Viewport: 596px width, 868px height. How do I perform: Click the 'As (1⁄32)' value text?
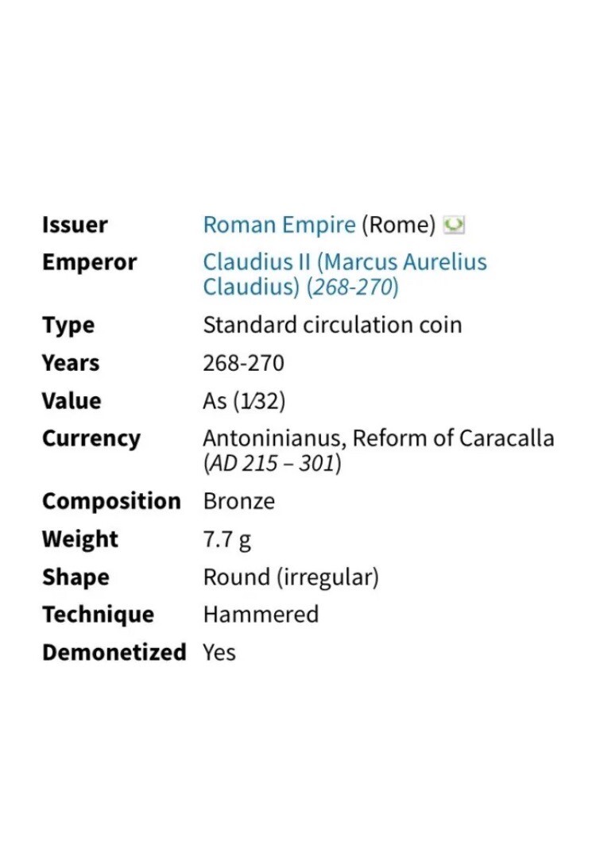point(244,401)
